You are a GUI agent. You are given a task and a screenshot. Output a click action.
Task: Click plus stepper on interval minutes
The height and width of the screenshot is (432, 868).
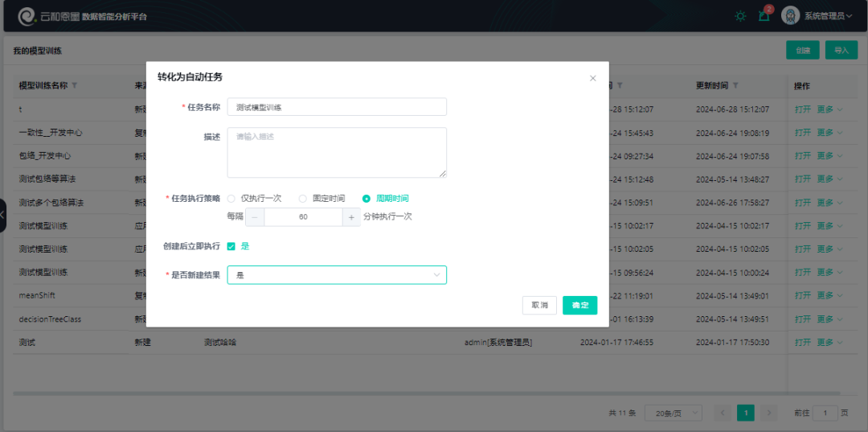point(351,217)
